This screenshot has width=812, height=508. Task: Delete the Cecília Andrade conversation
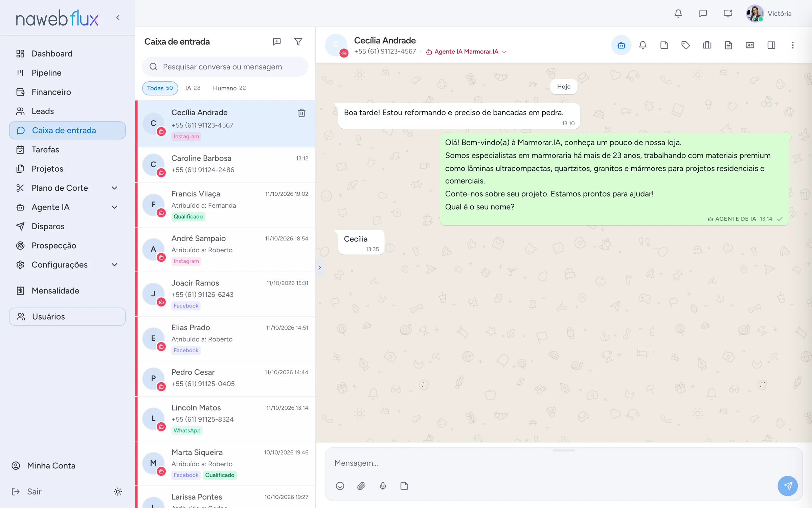[301, 113]
